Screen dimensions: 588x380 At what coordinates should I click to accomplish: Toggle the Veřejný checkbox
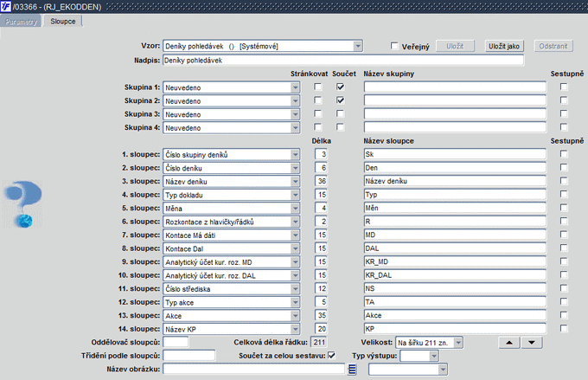(394, 46)
